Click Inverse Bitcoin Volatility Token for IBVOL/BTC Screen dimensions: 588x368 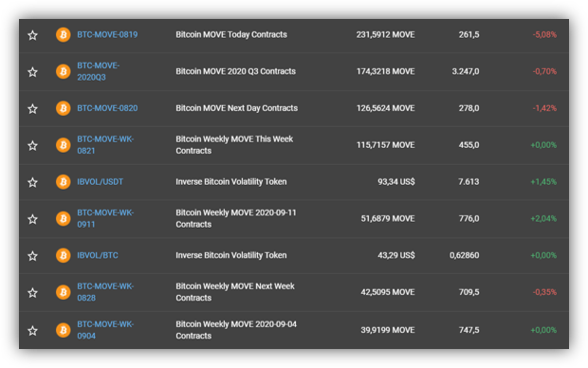231,255
